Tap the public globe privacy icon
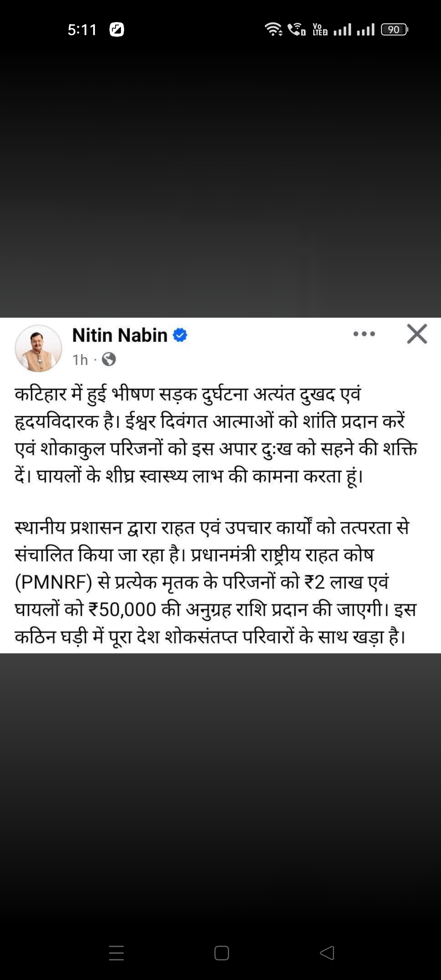 [109, 359]
